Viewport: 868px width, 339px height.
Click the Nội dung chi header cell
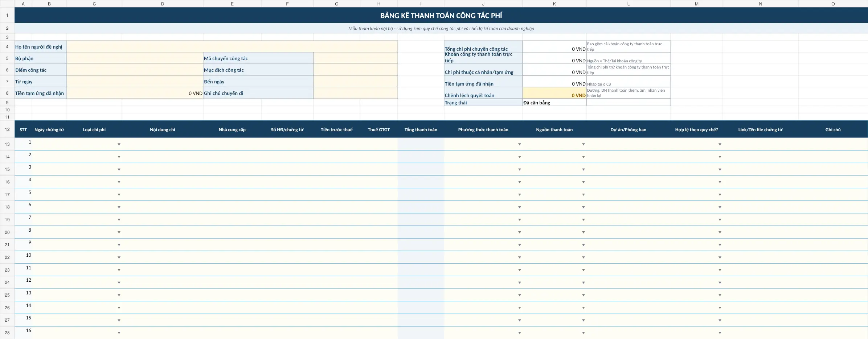(x=163, y=129)
